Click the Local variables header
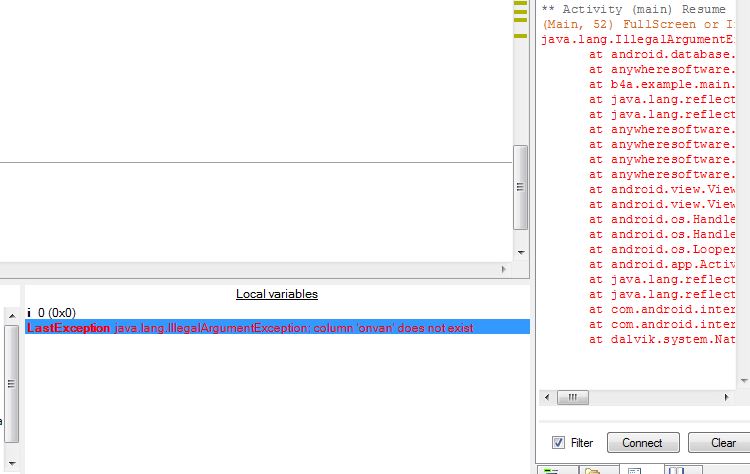This screenshot has height=474, width=750. coord(277,294)
